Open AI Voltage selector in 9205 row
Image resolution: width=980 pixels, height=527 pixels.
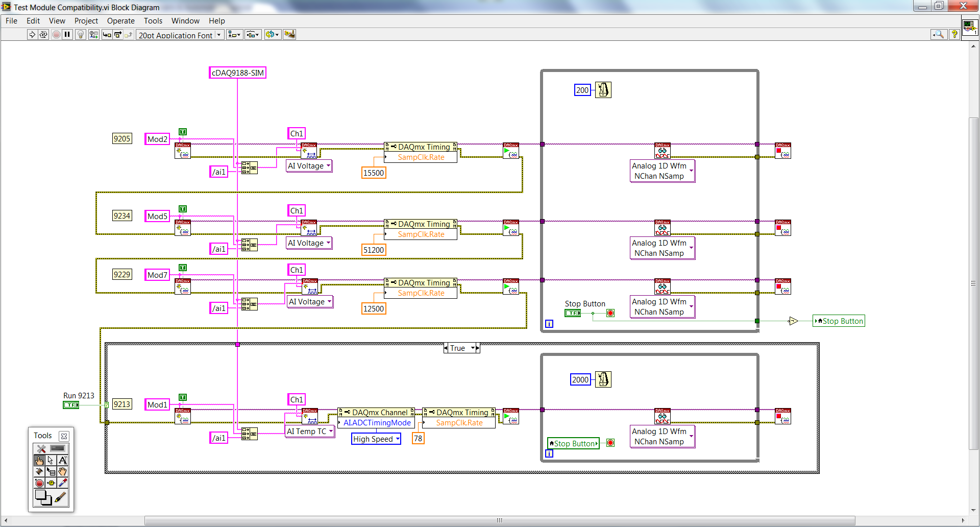tap(309, 166)
